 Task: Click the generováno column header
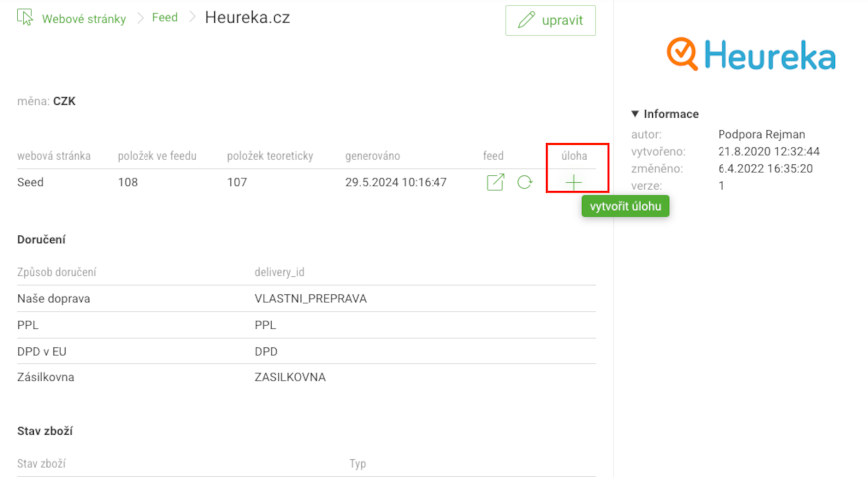pos(372,156)
